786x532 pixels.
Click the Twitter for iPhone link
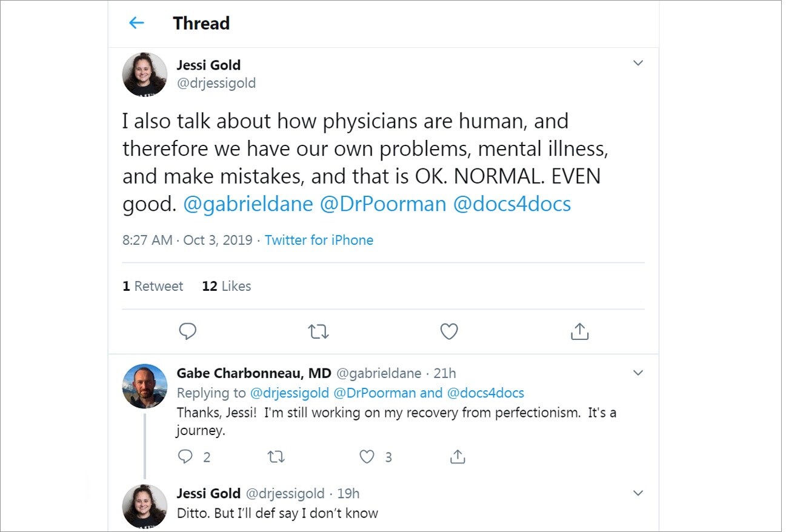click(319, 240)
